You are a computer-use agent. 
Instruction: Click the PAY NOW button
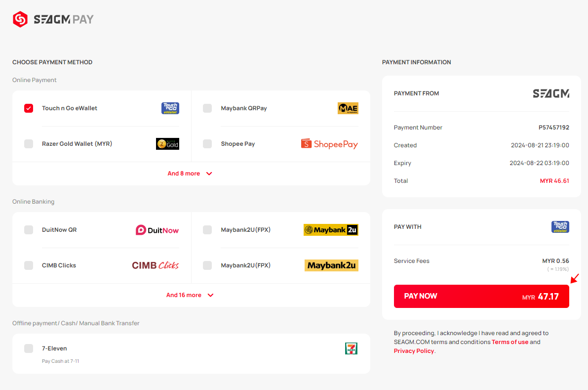click(481, 296)
